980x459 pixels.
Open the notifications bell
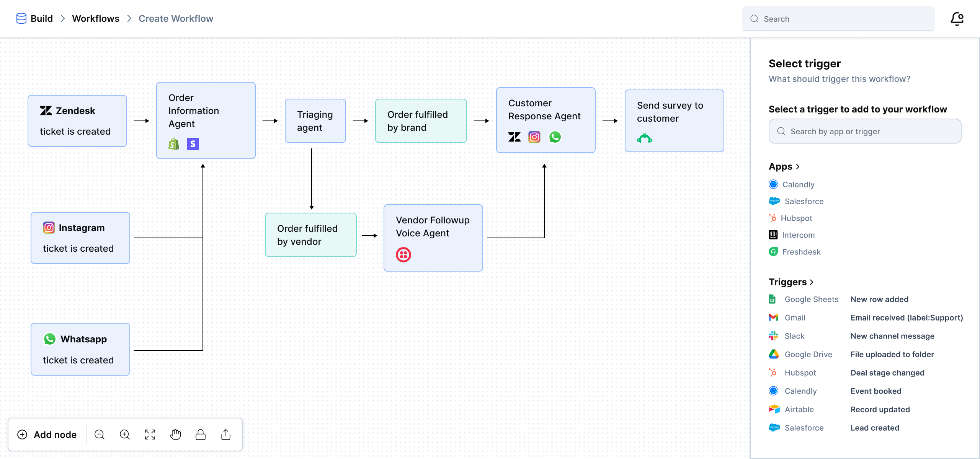click(957, 18)
